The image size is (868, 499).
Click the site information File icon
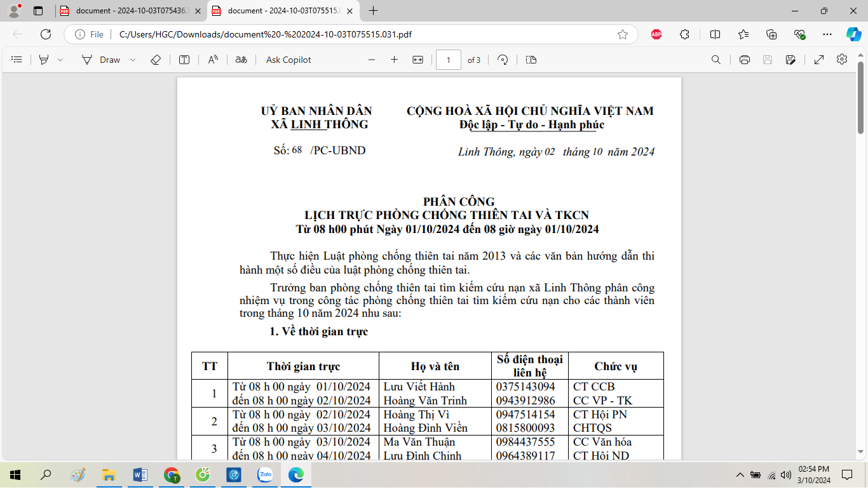click(x=89, y=34)
